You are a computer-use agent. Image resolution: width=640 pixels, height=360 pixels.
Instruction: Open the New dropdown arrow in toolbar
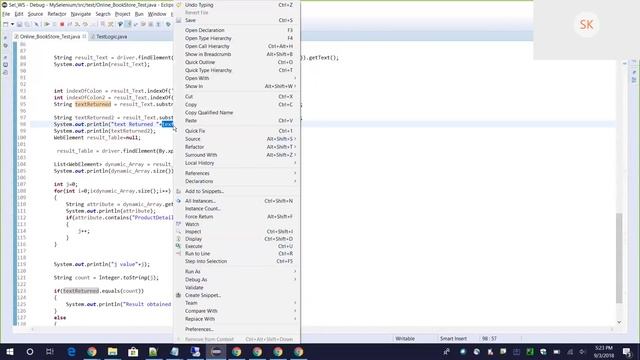click(x=12, y=24)
